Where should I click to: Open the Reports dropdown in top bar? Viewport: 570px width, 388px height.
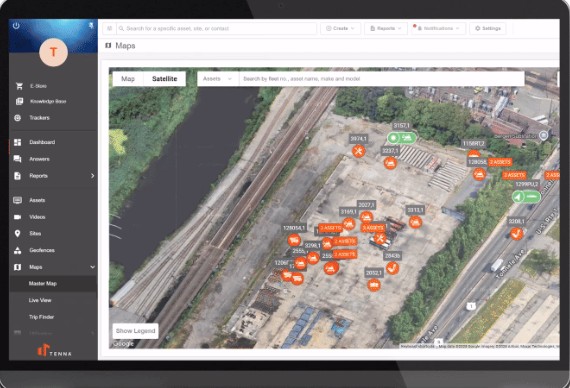[386, 28]
